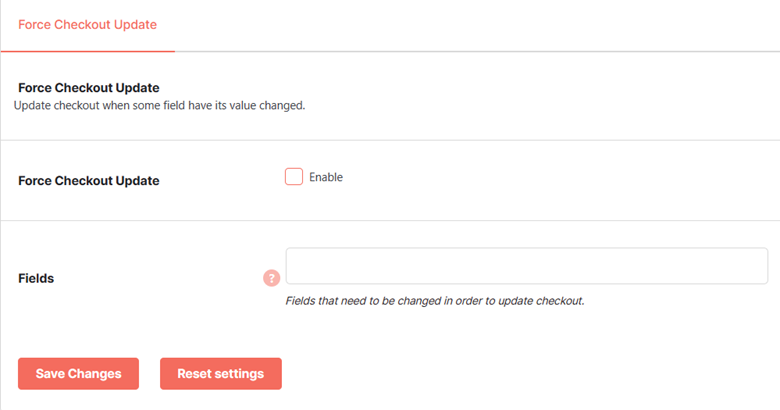Click the Force Checkout Update label beside Enable
The image size is (780, 410).
tap(89, 181)
